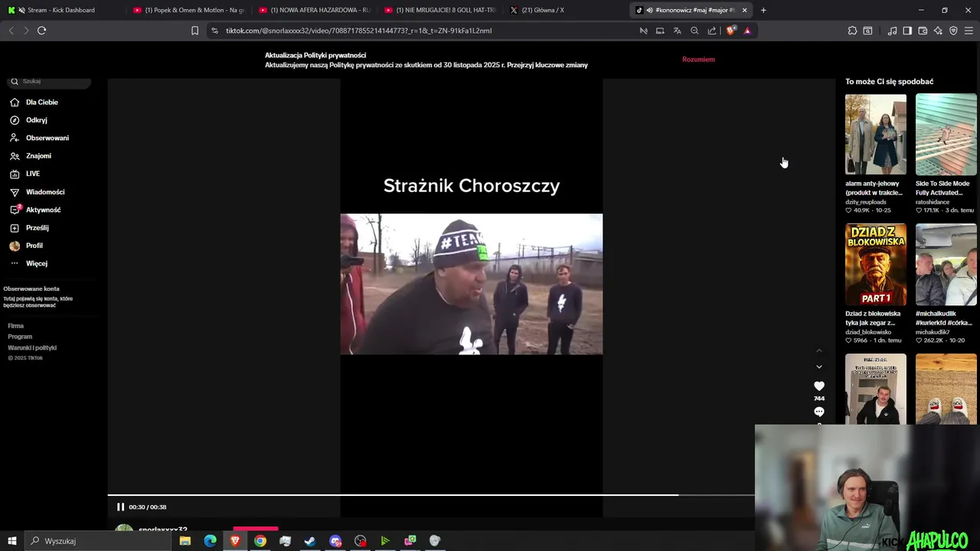Click the translate page icon

pyautogui.click(x=677, y=31)
